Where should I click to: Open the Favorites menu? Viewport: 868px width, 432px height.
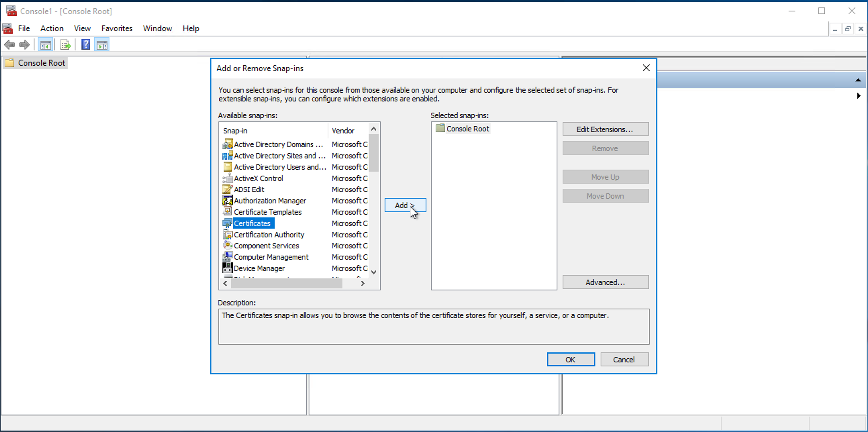[x=117, y=28]
